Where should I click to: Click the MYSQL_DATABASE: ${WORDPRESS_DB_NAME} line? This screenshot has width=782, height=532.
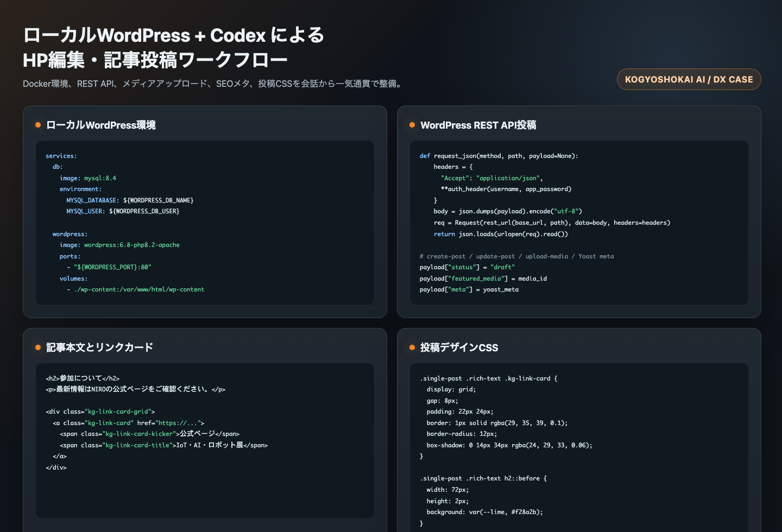click(x=130, y=200)
